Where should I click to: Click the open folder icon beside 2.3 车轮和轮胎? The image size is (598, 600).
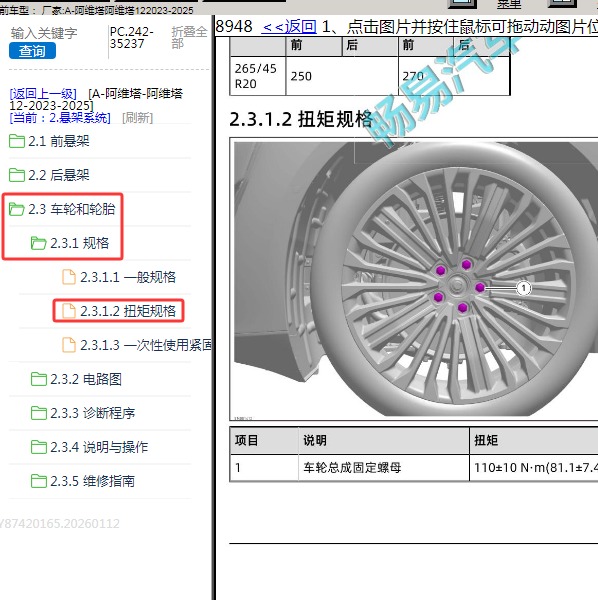coord(17,209)
